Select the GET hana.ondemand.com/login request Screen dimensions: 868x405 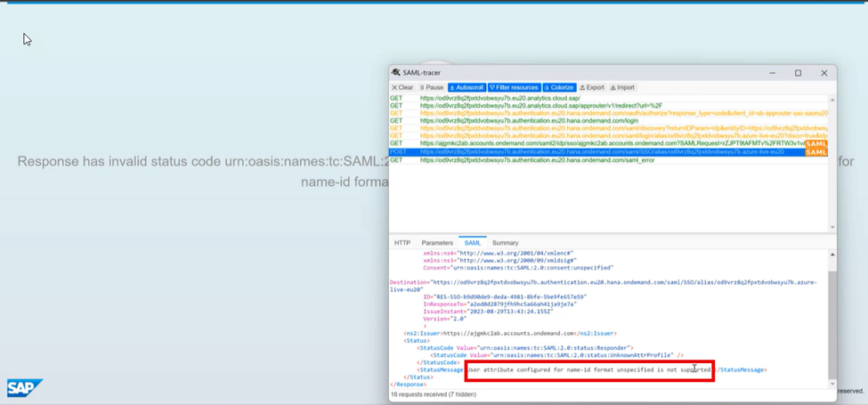click(608, 121)
